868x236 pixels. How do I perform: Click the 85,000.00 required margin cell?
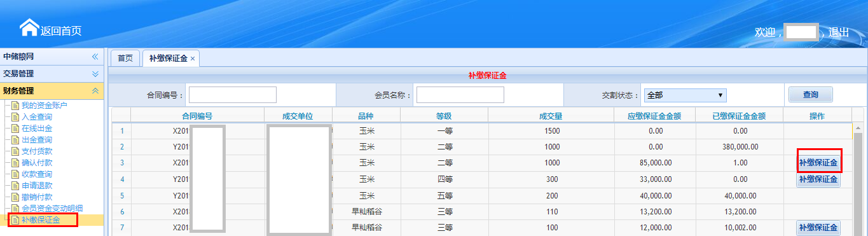point(655,163)
